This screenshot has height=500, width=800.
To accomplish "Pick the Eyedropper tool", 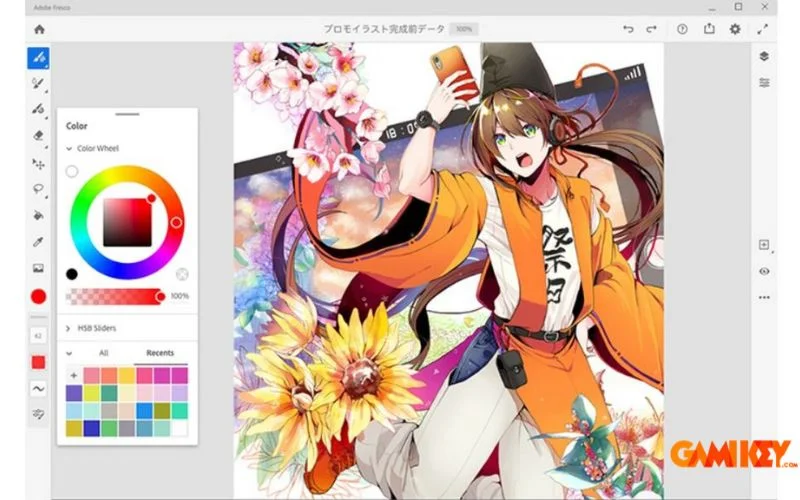I will click(39, 242).
